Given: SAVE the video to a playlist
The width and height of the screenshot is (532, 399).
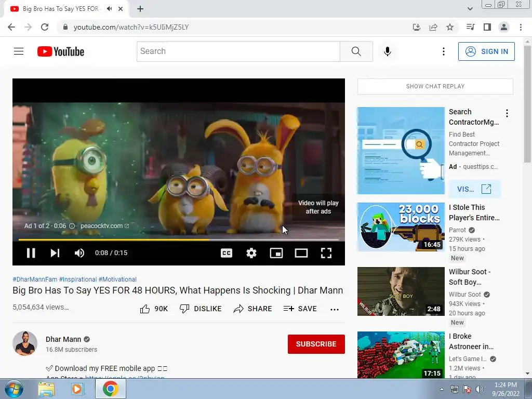Looking at the screenshot, I should pos(300,309).
